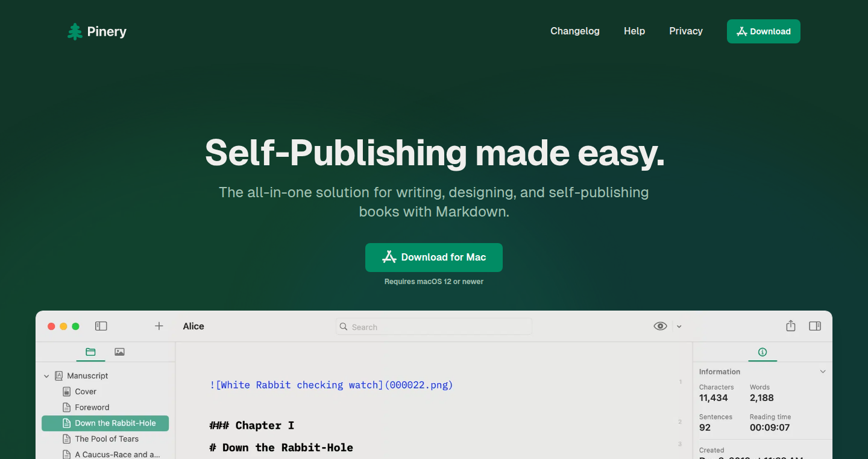Image resolution: width=868 pixels, height=459 pixels.
Task: Select the Foreword document
Action: point(92,407)
